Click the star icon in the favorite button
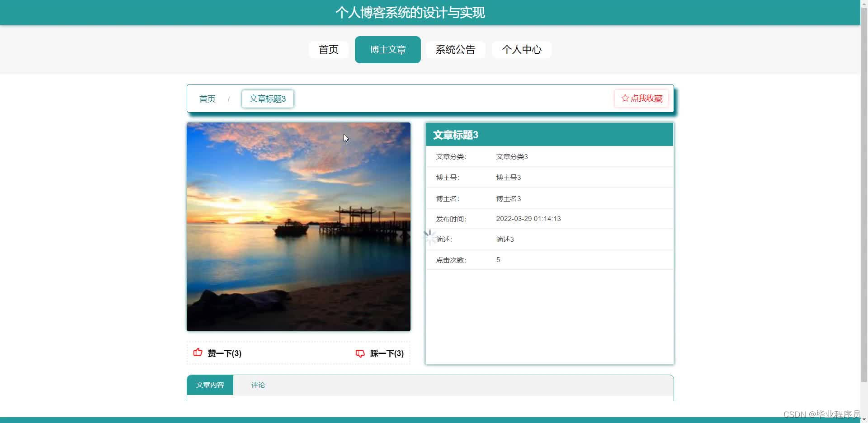The height and width of the screenshot is (423, 868). pyautogui.click(x=625, y=98)
